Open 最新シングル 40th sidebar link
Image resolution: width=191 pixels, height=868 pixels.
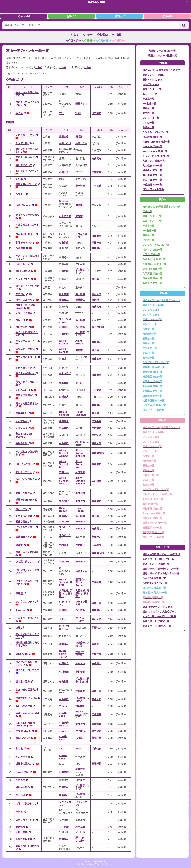153,75
